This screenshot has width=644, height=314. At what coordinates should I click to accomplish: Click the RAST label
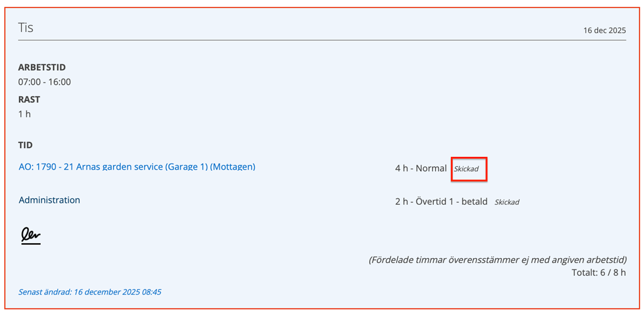29,99
